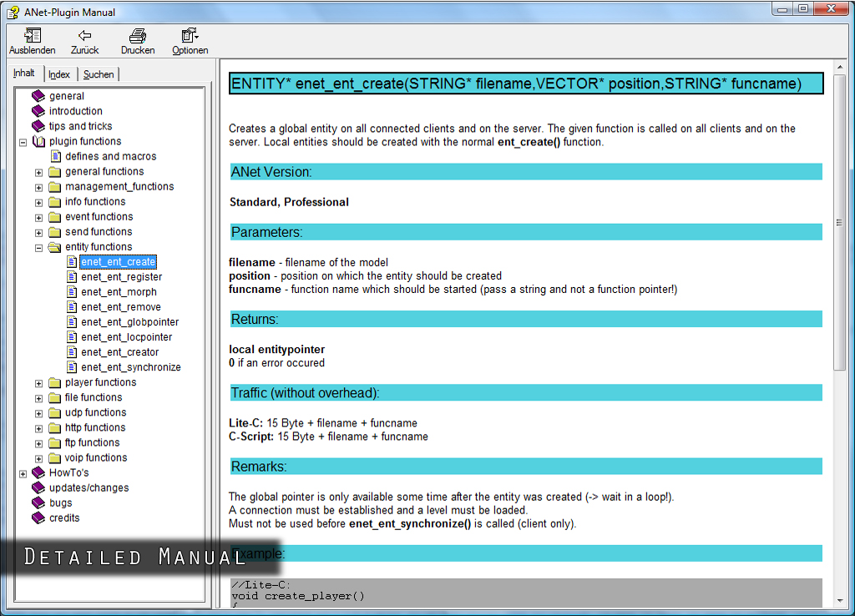Click the book icon beside HowTo's
The image size is (855, 616).
point(38,472)
